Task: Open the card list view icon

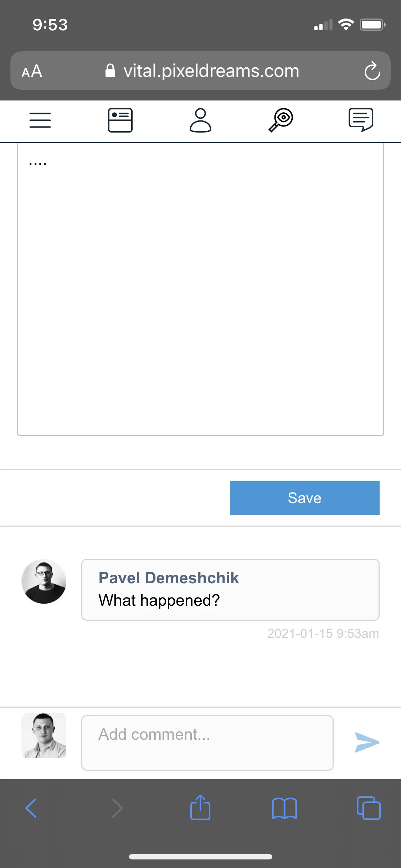Action: [x=120, y=120]
